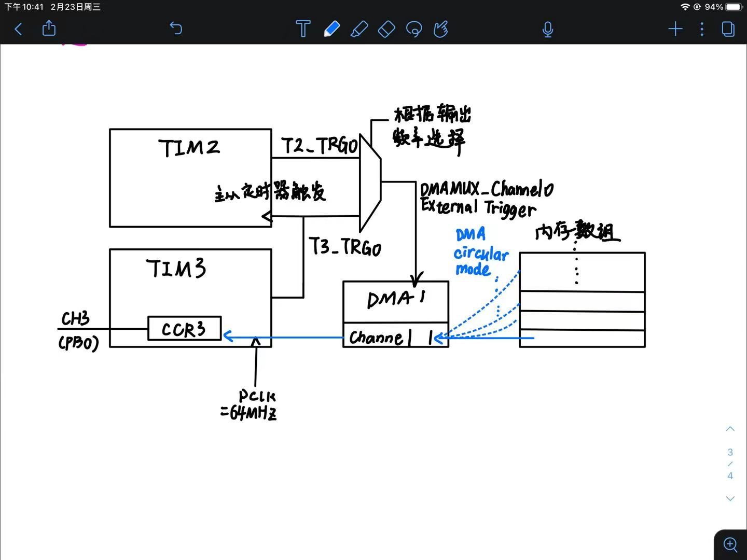This screenshot has height=560, width=747.
Task: Go back using the left chevron
Action: (19, 29)
